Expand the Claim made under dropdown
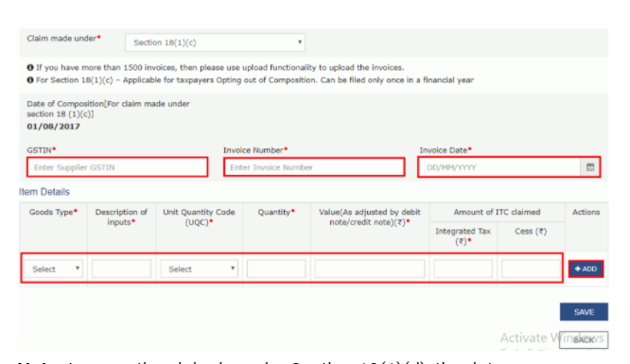Image resolution: width=630 pixels, height=364 pixels. point(215,43)
